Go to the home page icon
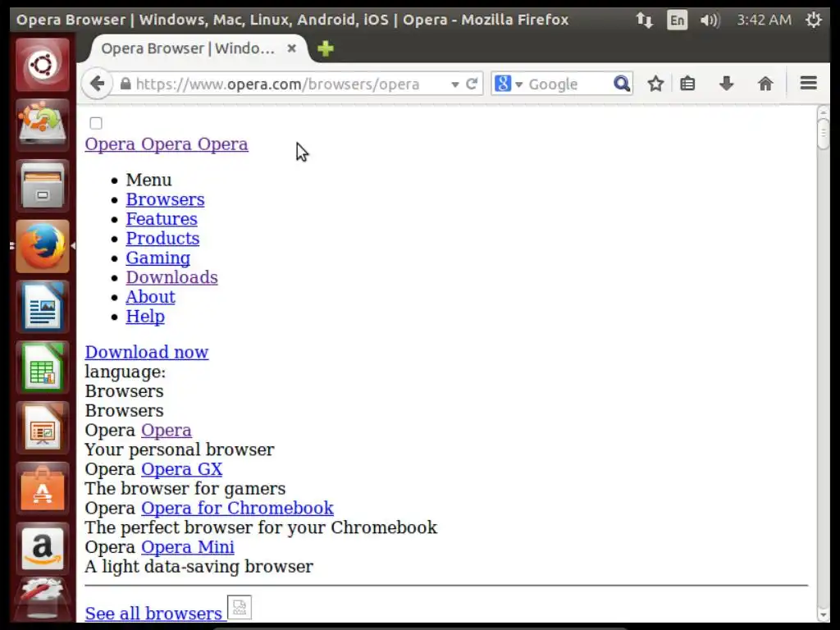This screenshot has width=840, height=630. [x=765, y=84]
